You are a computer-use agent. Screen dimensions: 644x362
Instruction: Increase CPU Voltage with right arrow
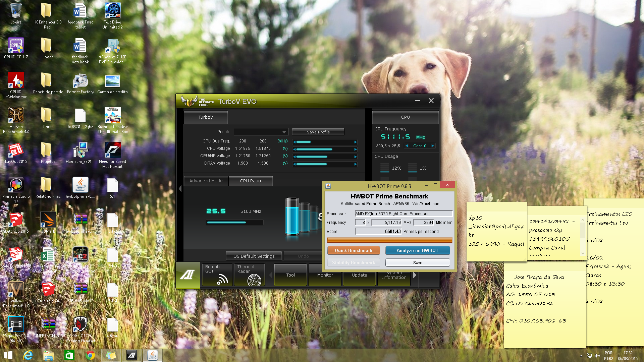pyautogui.click(x=355, y=149)
